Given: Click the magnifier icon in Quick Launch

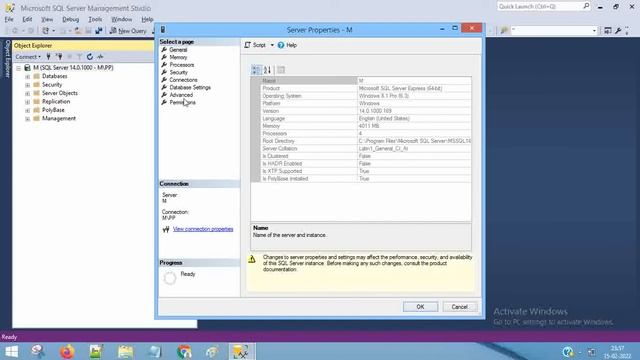Looking at the screenshot, I should [586, 6].
